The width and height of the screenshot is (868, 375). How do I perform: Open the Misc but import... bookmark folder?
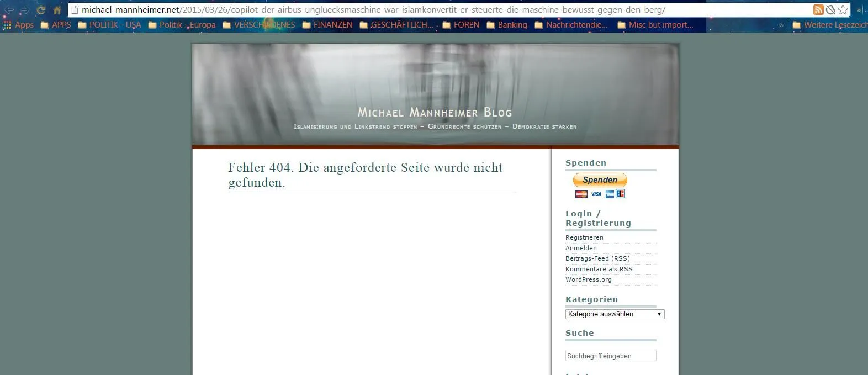(x=655, y=25)
